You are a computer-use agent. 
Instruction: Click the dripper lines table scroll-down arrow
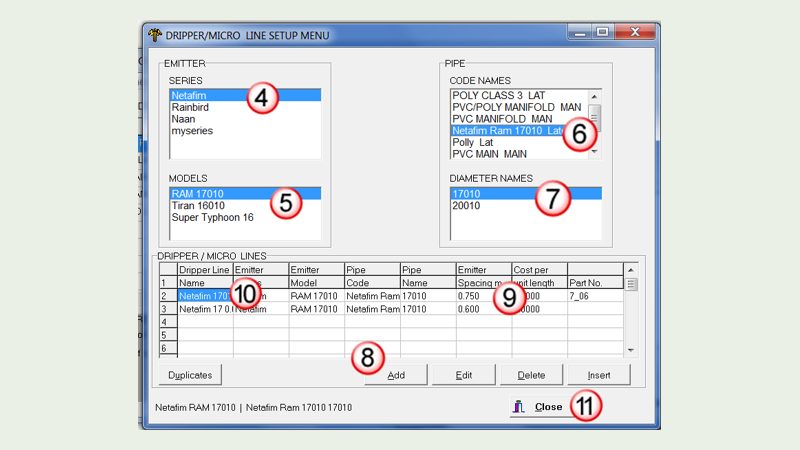pyautogui.click(x=631, y=350)
